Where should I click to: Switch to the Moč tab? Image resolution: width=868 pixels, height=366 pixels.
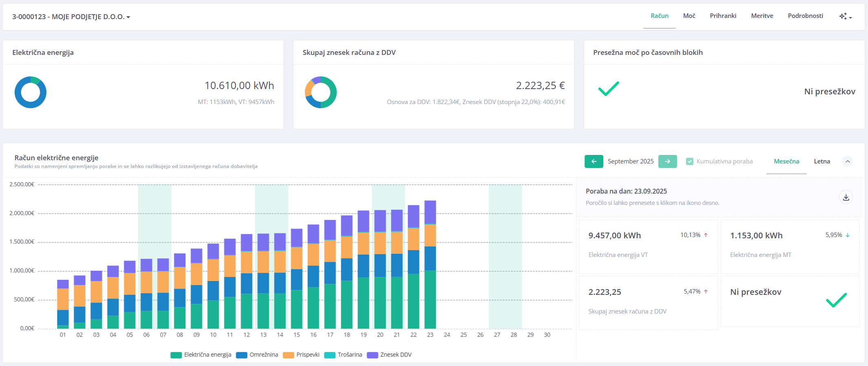click(689, 16)
